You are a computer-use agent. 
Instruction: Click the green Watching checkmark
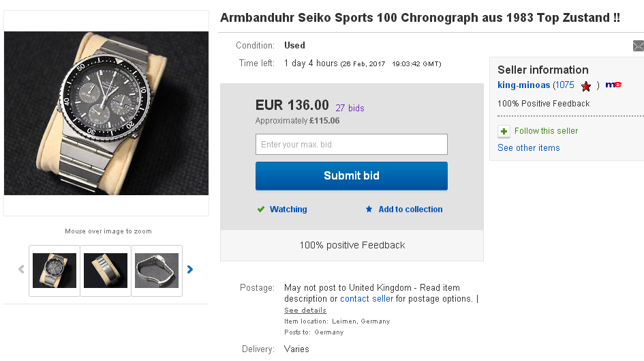click(x=260, y=210)
